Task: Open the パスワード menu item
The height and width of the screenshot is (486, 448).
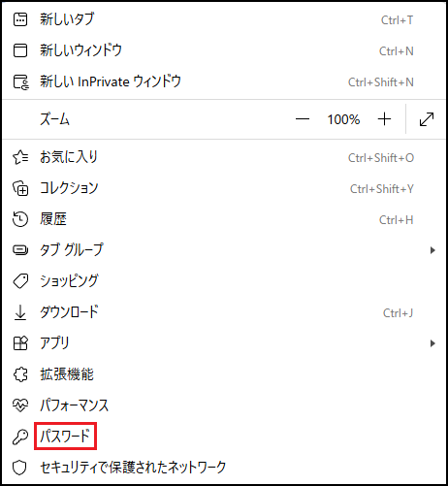Action: (x=65, y=436)
